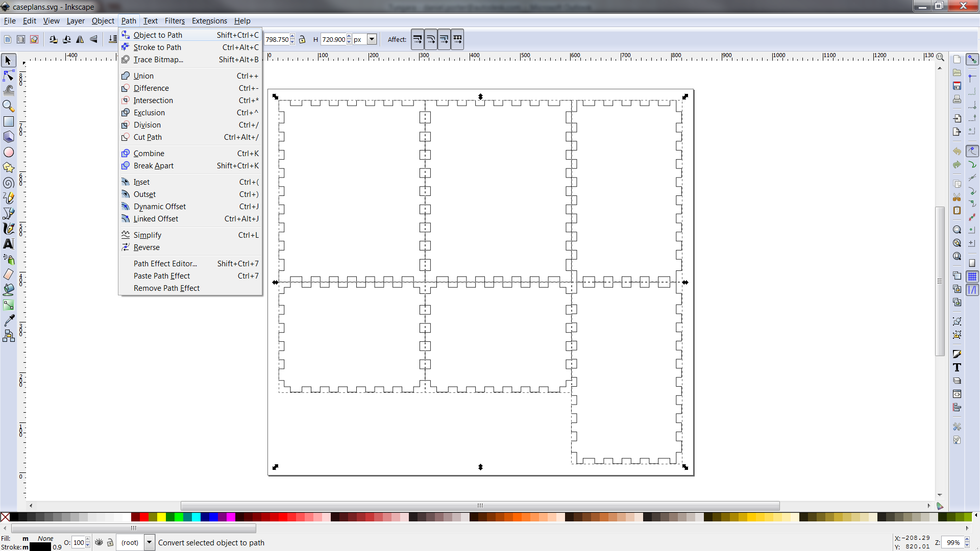Click the Undo arrow icon
This screenshot has width=980, height=551.
click(957, 152)
